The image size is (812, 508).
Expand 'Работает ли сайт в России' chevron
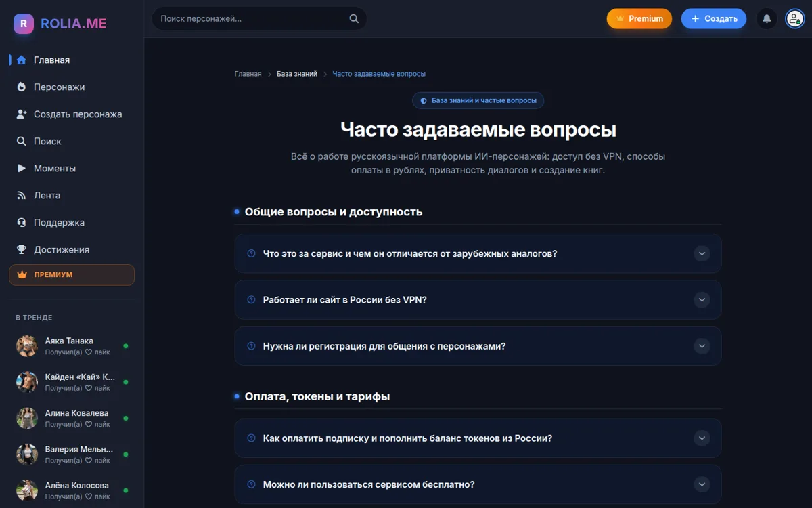pyautogui.click(x=702, y=299)
